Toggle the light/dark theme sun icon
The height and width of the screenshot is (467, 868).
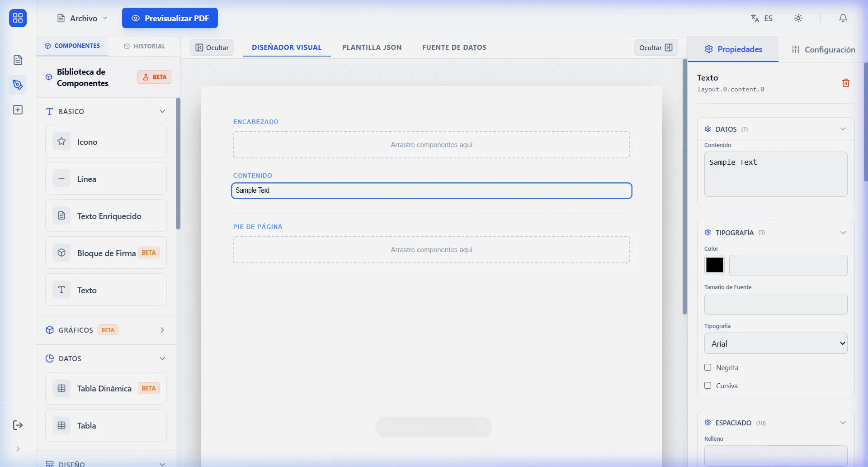click(798, 18)
